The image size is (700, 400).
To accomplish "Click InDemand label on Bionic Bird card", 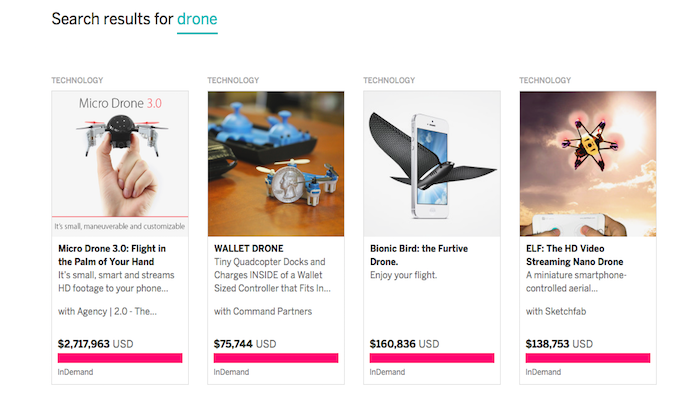I will tap(389, 372).
